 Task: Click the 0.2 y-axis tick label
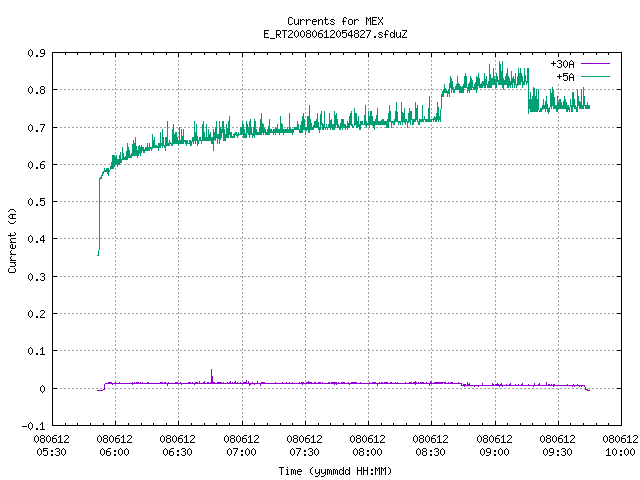click(36, 314)
